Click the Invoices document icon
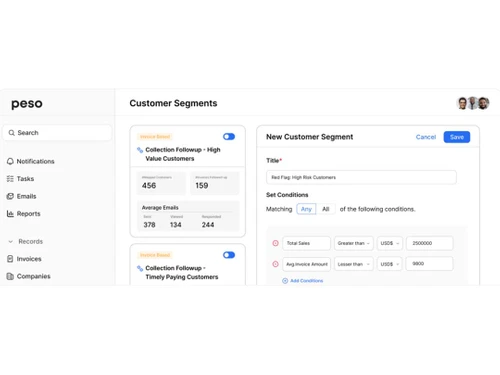500x375 pixels. point(10,259)
